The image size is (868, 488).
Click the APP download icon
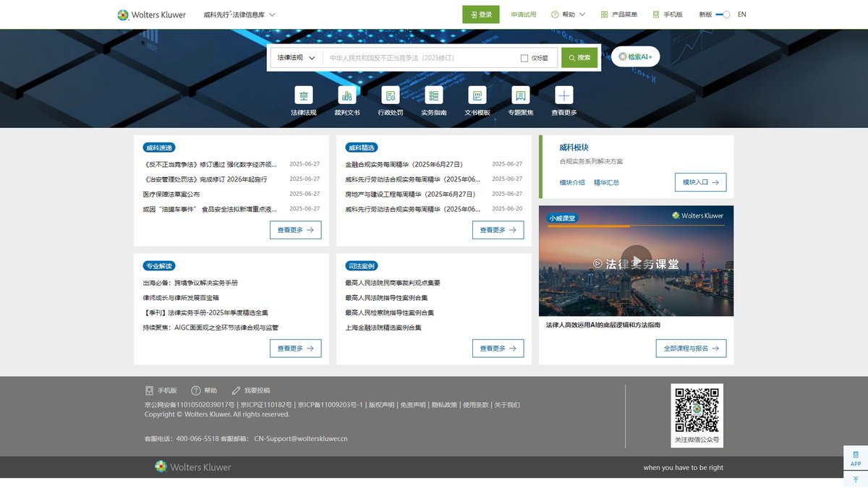click(856, 458)
